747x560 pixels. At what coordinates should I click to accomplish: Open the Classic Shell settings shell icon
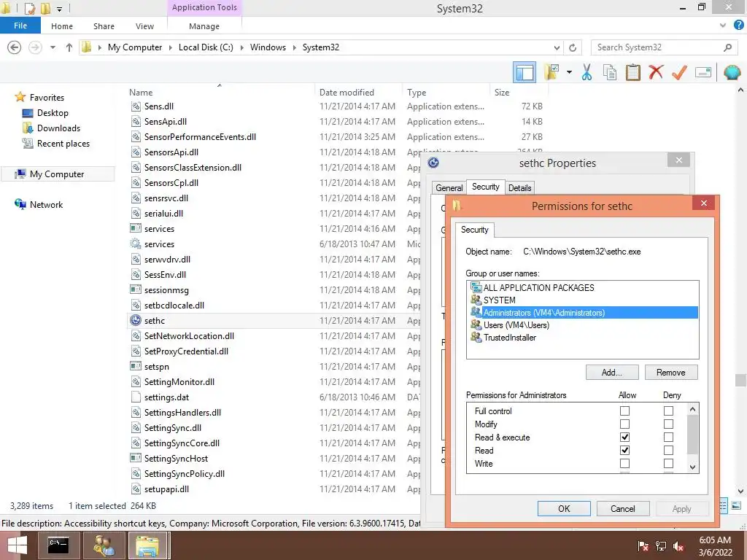[732, 72]
